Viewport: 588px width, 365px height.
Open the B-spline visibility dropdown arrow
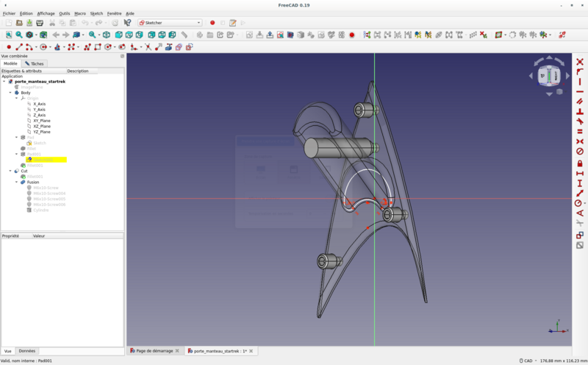click(505, 35)
